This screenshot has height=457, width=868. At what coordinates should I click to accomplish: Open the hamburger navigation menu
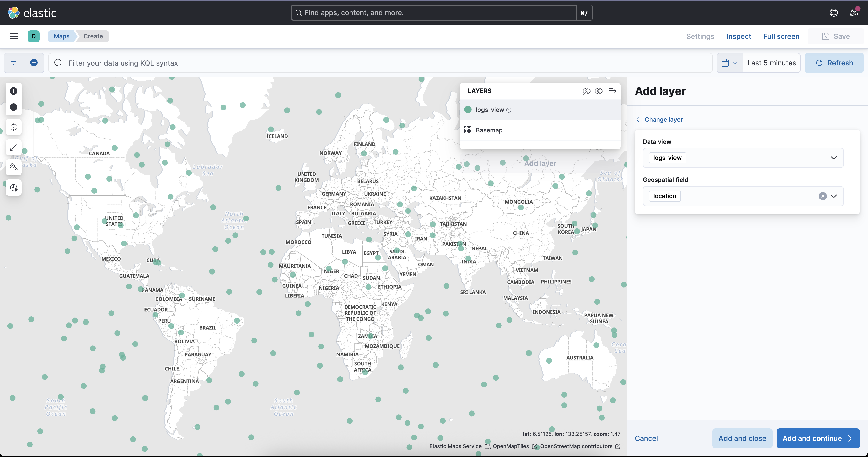click(x=14, y=36)
